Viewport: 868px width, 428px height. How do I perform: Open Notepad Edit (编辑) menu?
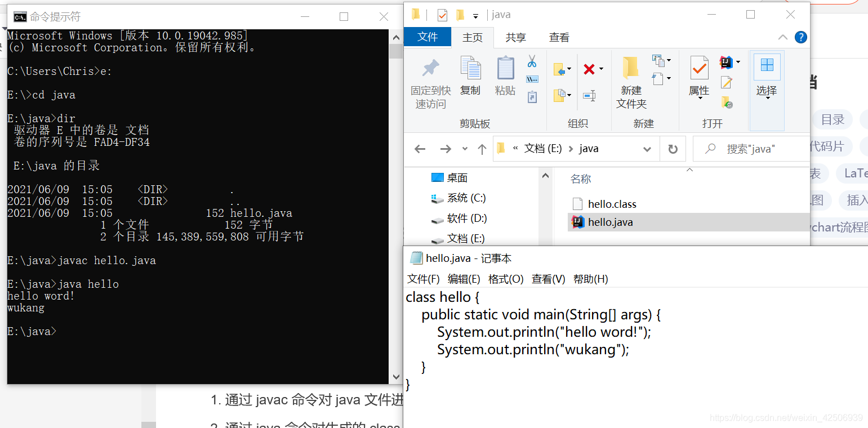pos(464,279)
